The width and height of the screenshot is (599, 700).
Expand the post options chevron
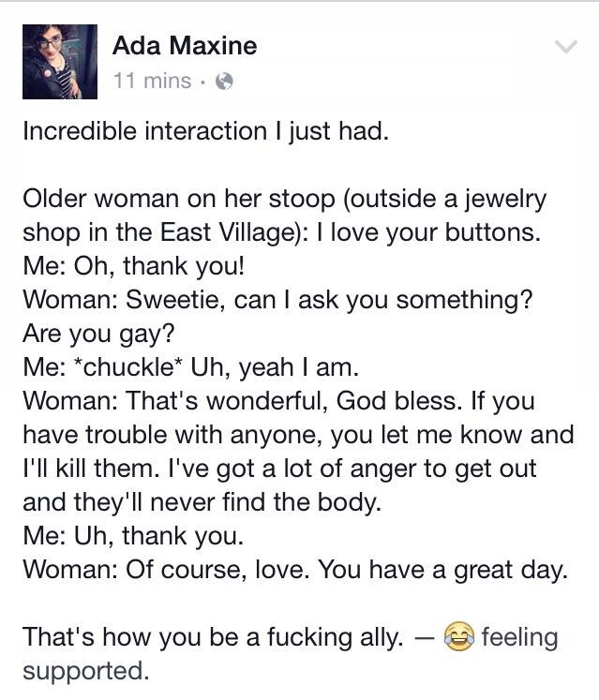point(566,46)
